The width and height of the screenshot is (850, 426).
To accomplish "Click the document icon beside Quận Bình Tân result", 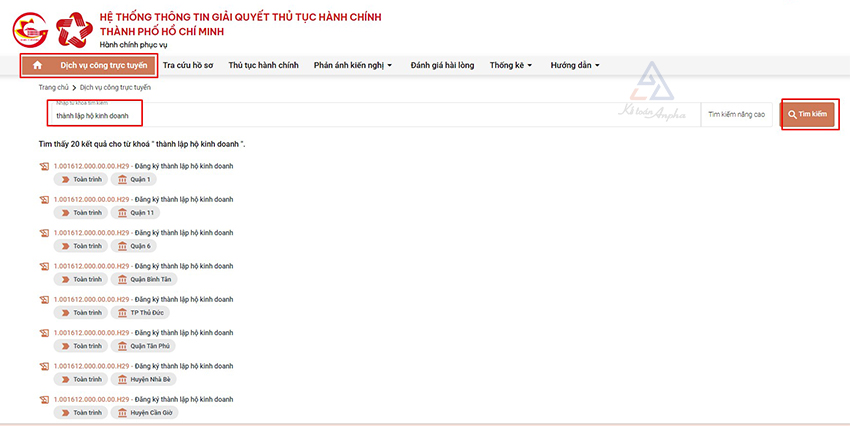I will pyautogui.click(x=43, y=266).
